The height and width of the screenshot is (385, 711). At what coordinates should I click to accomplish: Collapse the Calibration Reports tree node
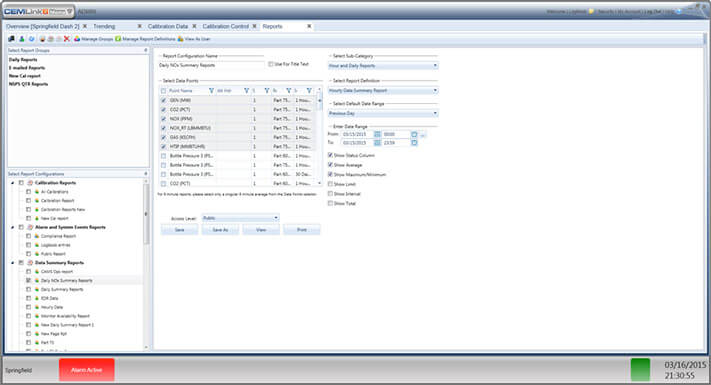click(13, 183)
